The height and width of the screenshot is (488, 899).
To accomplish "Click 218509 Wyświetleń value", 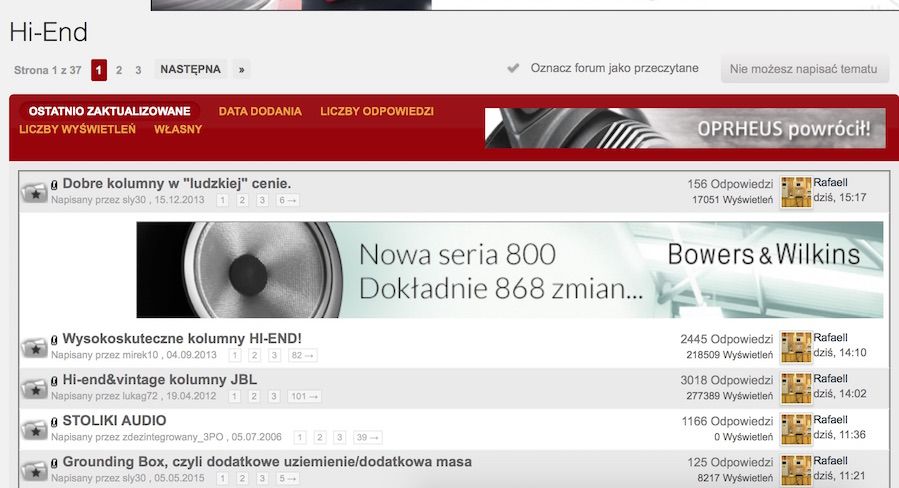I will coord(729,355).
